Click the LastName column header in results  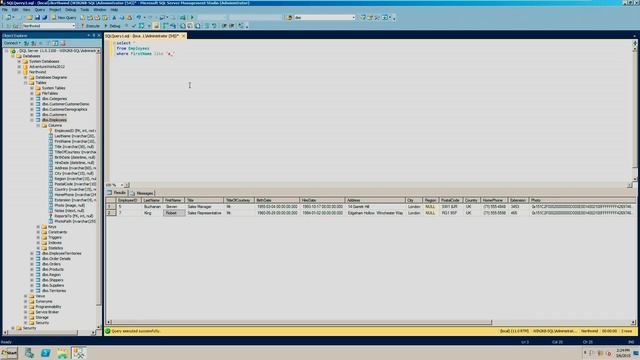(x=152, y=200)
